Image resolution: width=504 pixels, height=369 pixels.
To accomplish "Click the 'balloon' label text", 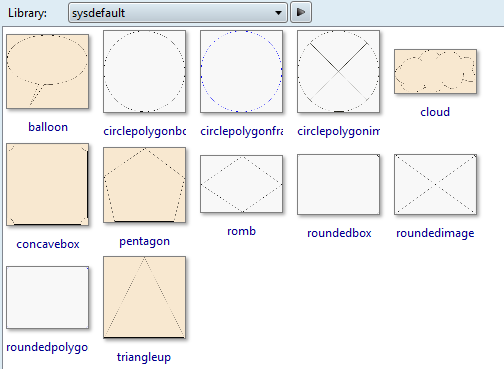I will point(48,127).
